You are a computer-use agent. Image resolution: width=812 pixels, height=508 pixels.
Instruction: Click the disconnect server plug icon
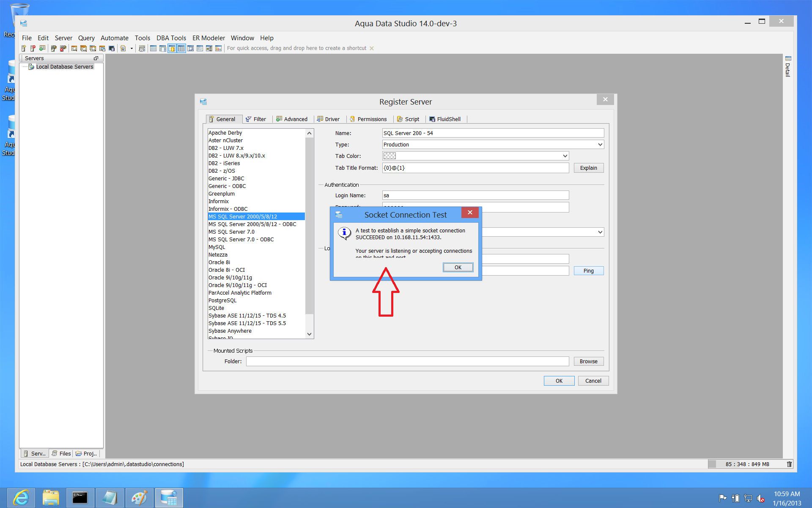point(63,48)
